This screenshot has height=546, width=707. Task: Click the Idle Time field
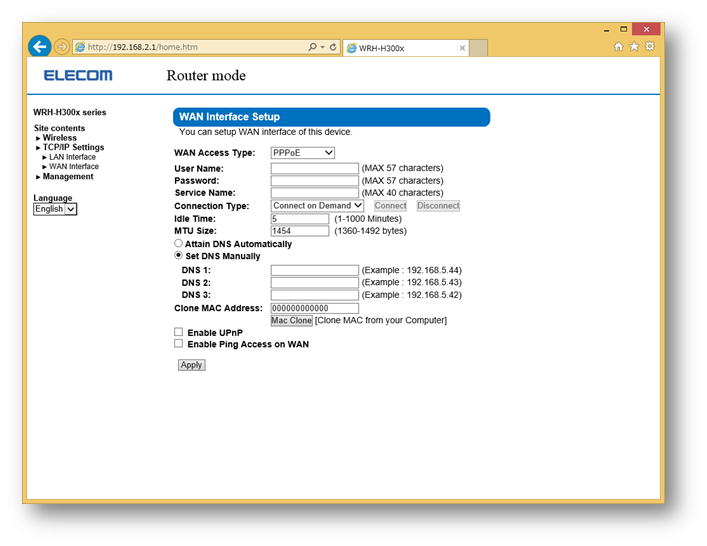pyautogui.click(x=300, y=219)
